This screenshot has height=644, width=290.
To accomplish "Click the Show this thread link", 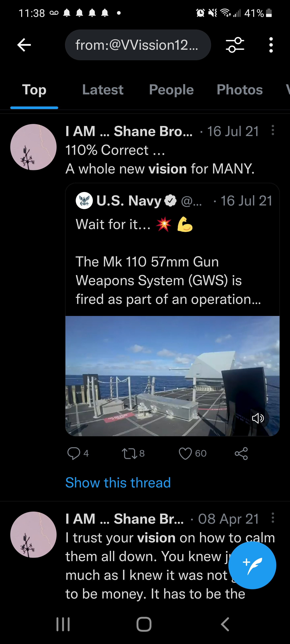I will click(x=118, y=483).
